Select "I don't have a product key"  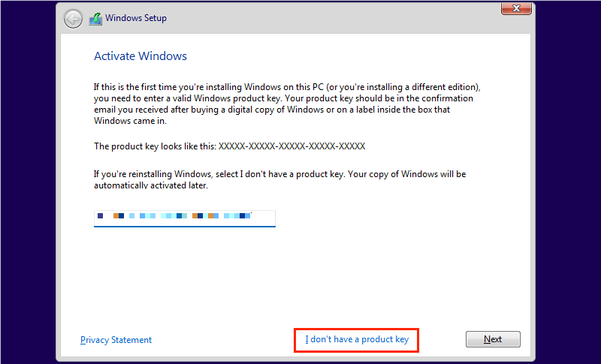(x=357, y=339)
